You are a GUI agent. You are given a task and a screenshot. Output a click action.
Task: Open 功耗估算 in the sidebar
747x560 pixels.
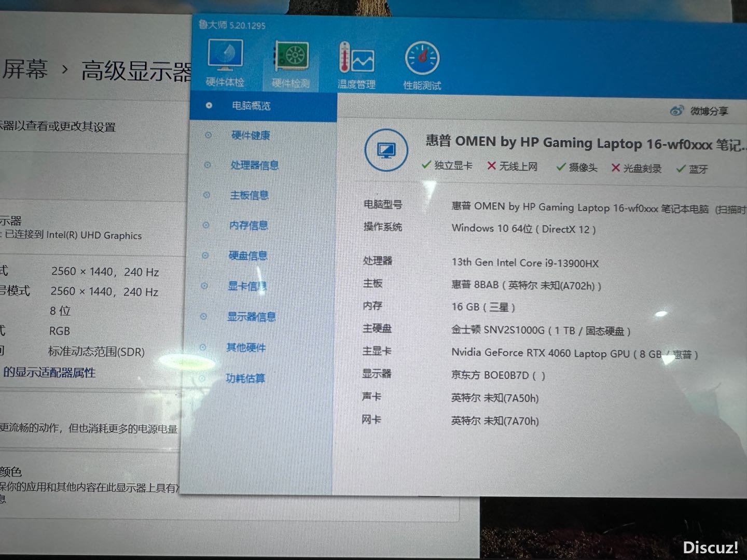tap(245, 379)
